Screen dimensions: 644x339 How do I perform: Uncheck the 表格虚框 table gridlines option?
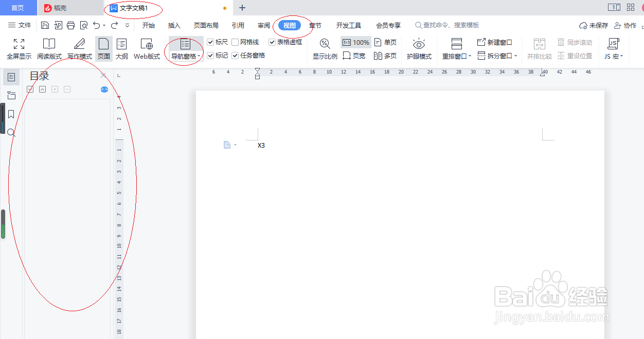pos(272,42)
